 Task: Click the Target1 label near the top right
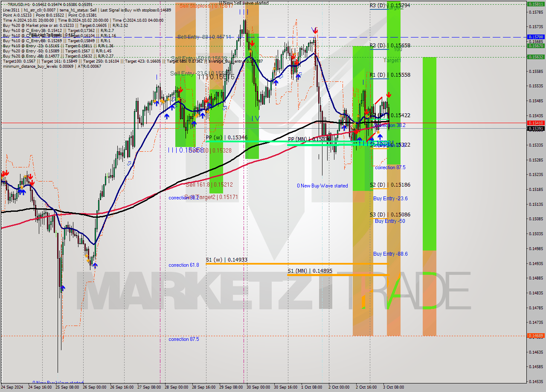(392, 61)
